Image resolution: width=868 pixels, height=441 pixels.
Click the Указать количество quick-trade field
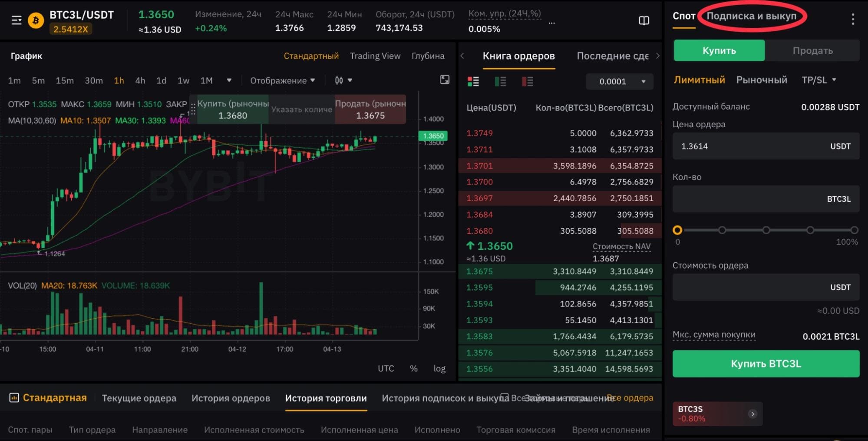302,109
